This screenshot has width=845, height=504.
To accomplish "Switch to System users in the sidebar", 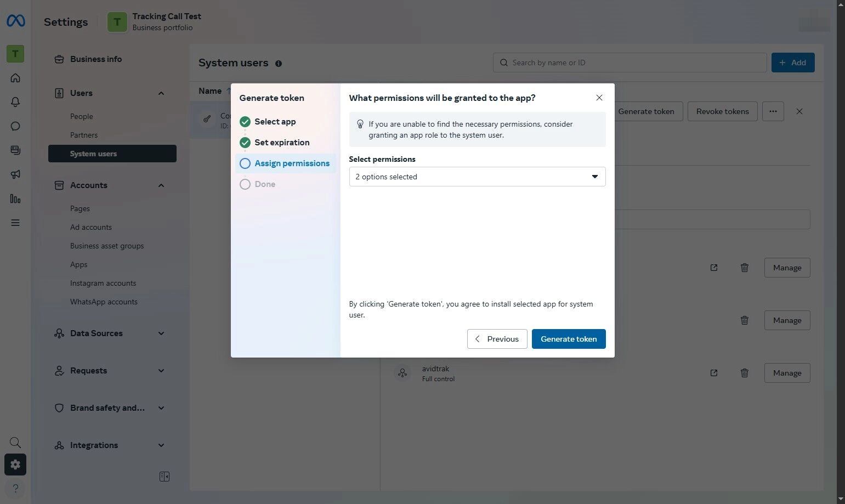I will [x=94, y=154].
